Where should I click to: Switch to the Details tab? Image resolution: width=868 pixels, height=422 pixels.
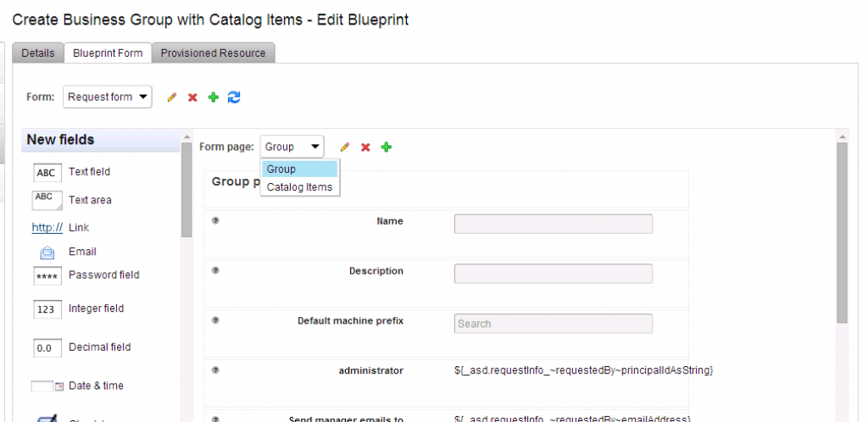tap(38, 53)
